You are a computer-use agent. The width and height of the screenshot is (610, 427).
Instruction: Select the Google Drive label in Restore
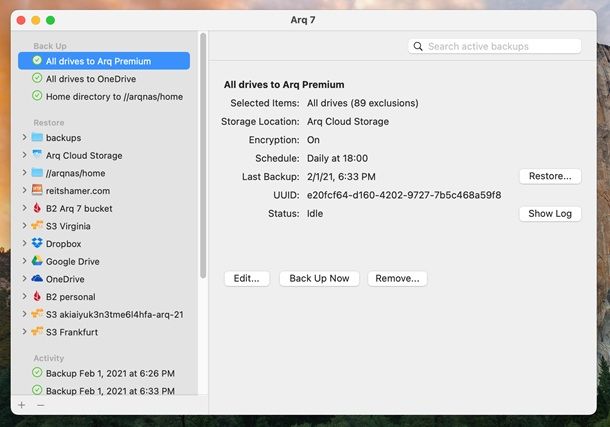click(73, 261)
